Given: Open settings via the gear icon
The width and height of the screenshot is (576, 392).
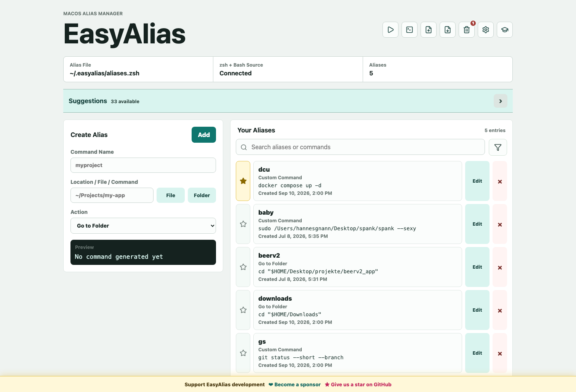Looking at the screenshot, I should click(x=486, y=30).
